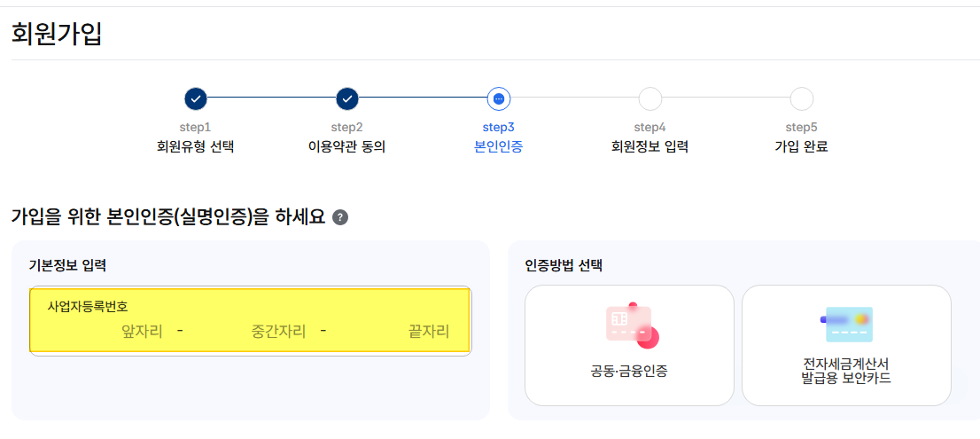Click the empty step4 circle
The height and width of the screenshot is (439, 980).
(650, 98)
